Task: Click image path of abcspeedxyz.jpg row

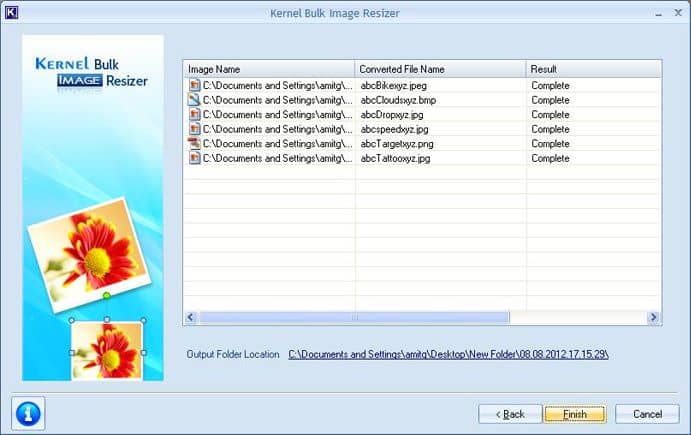Action: click(x=278, y=129)
